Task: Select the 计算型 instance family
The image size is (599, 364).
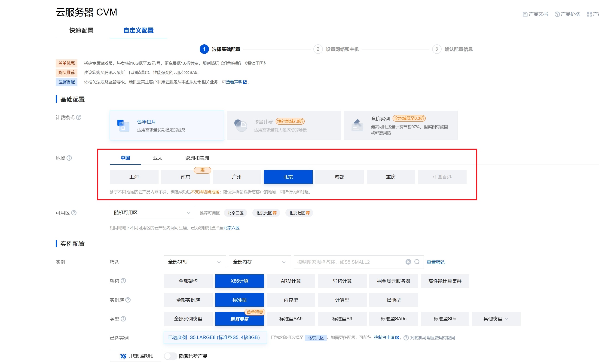Action: [x=342, y=300]
